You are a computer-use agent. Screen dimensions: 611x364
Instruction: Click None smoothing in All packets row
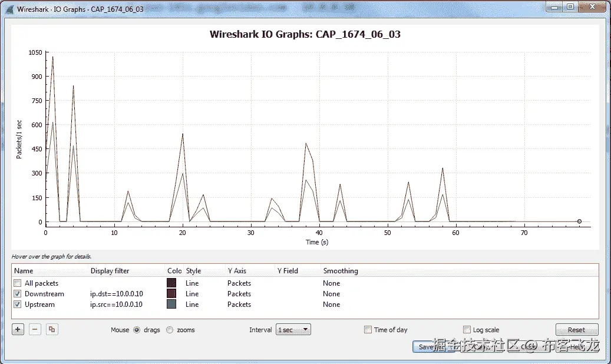(x=332, y=283)
